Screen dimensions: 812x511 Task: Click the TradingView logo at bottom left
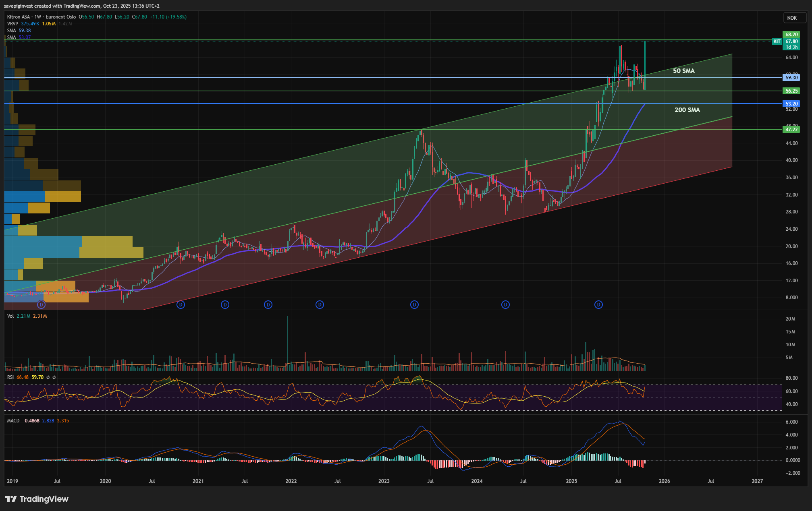(37, 499)
